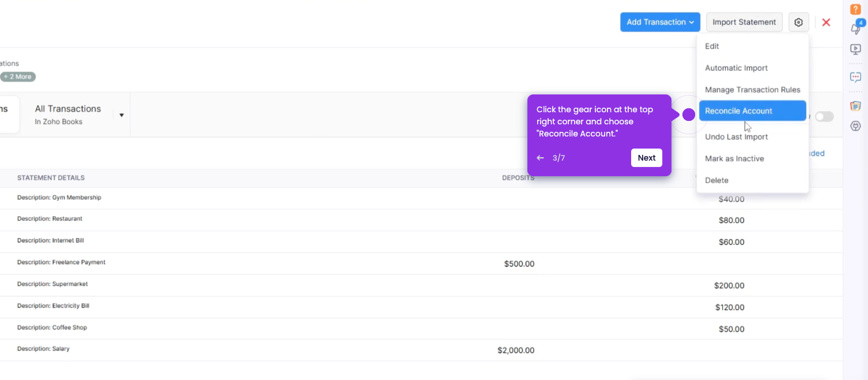Open the chat bubble icon in sidebar

(x=855, y=77)
